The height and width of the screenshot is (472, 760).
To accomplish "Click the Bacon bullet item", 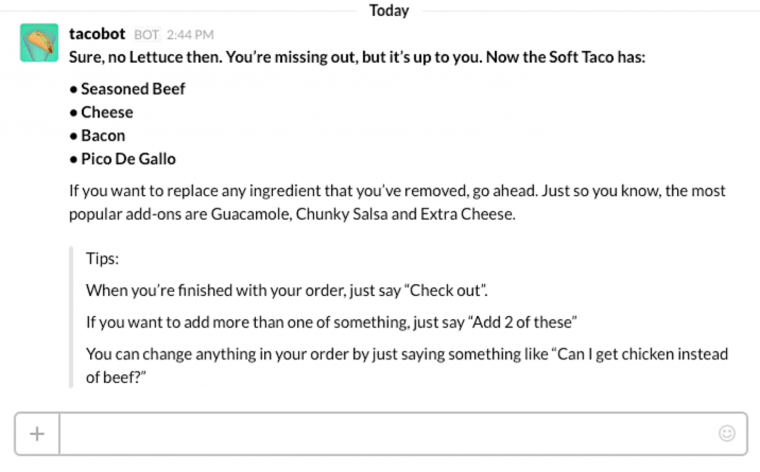I will coord(97,135).
